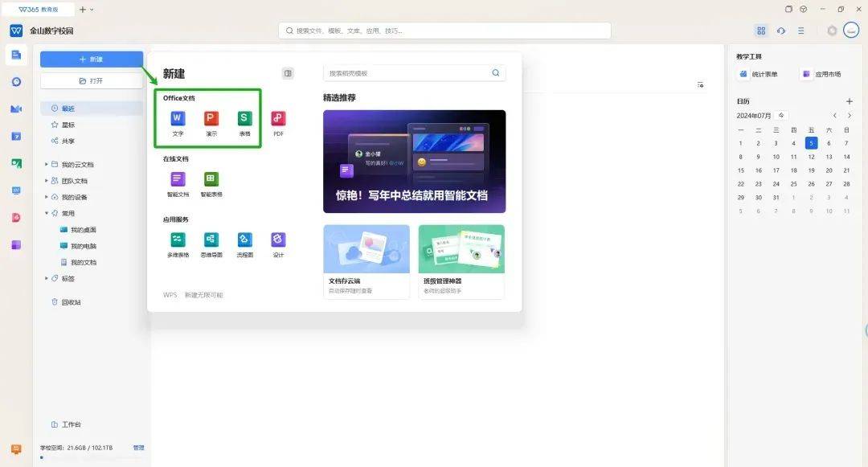Open 工作台 at sidebar bottom

[x=66, y=424]
